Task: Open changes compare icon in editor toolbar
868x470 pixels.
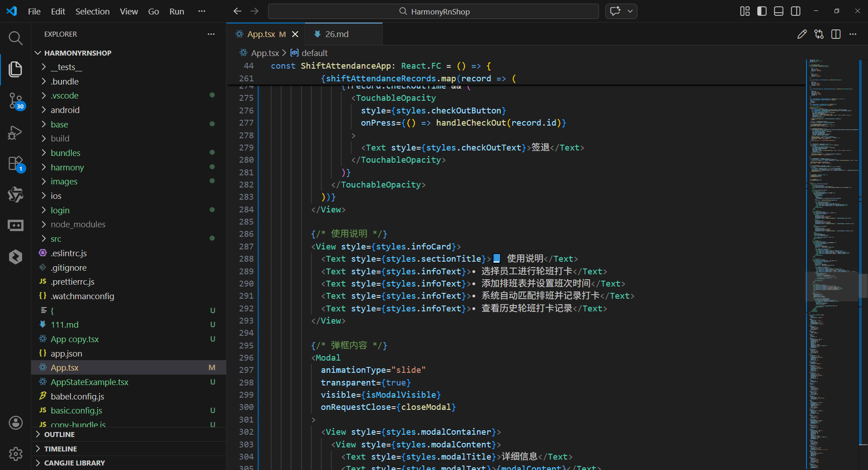Action: [819, 34]
